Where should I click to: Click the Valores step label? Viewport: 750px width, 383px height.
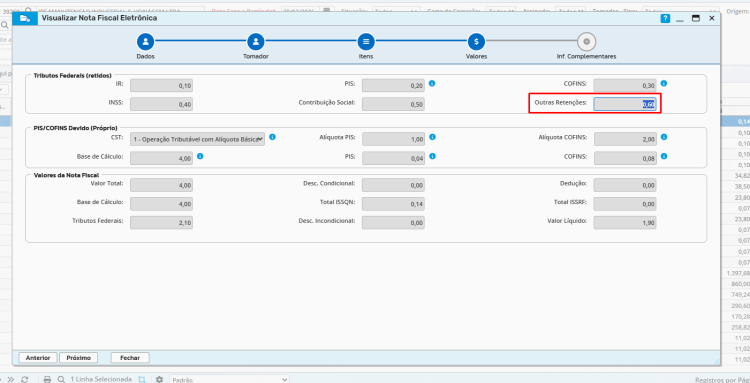(x=476, y=56)
